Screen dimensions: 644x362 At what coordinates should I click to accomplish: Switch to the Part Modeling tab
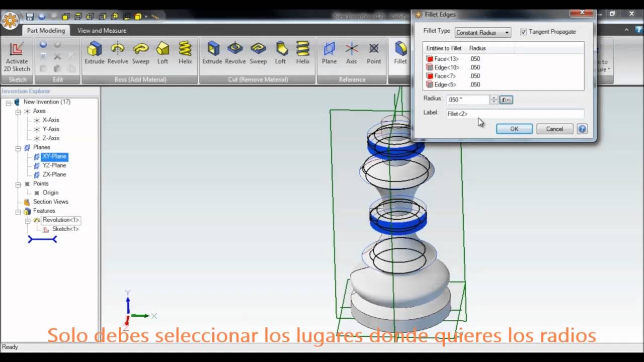[46, 31]
